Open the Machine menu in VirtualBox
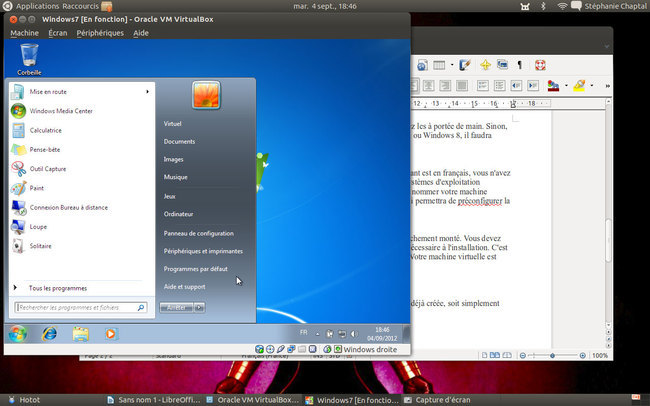This screenshot has width=650, height=406. point(24,33)
